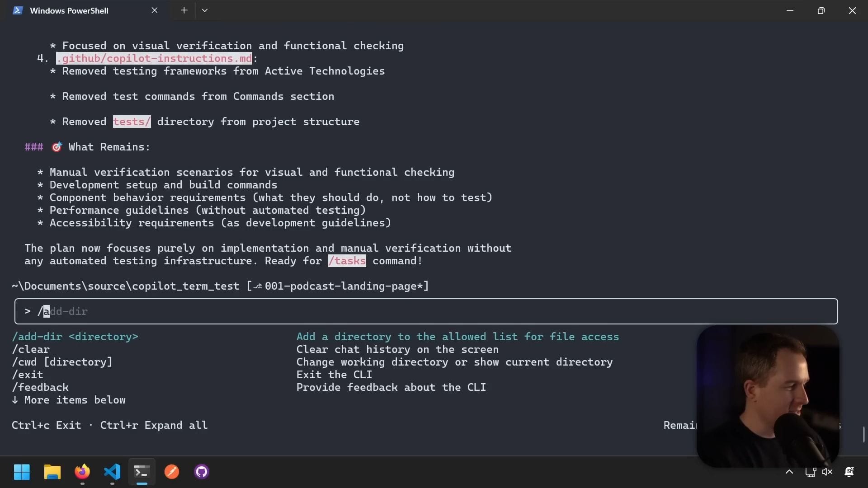The height and width of the screenshot is (488, 868).
Task: Open GitHub Desktop from the taskbar
Action: [202, 472]
